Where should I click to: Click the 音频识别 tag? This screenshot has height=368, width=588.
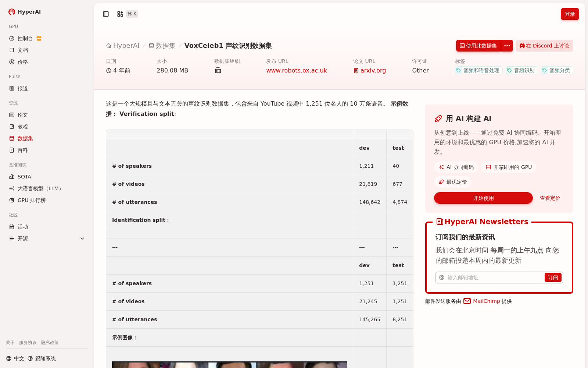(x=521, y=70)
